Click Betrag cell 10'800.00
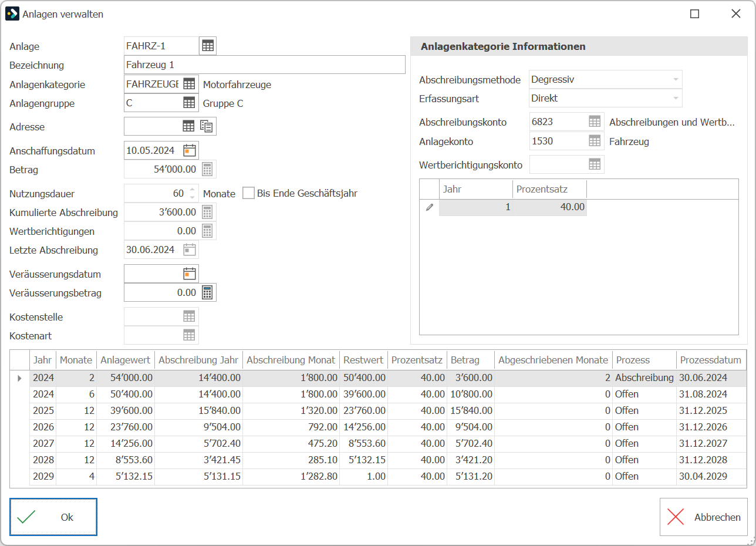756x546 pixels. 471,394
